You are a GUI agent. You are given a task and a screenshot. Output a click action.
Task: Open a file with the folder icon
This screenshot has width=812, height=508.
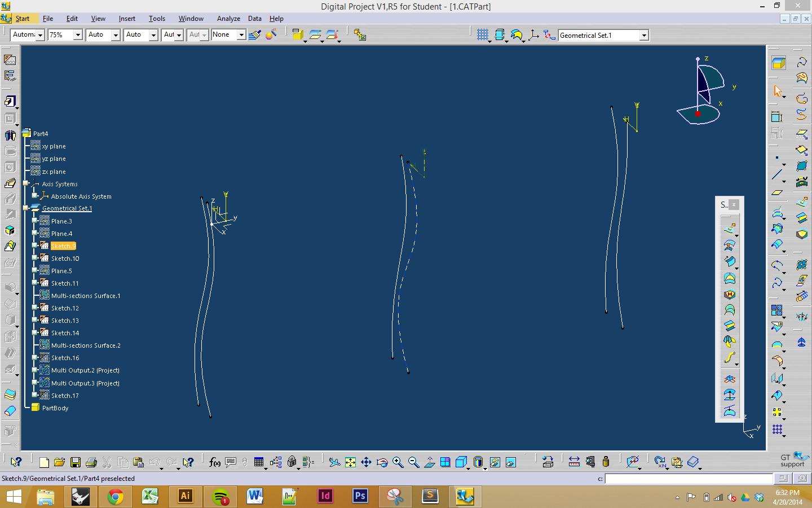tap(59, 462)
